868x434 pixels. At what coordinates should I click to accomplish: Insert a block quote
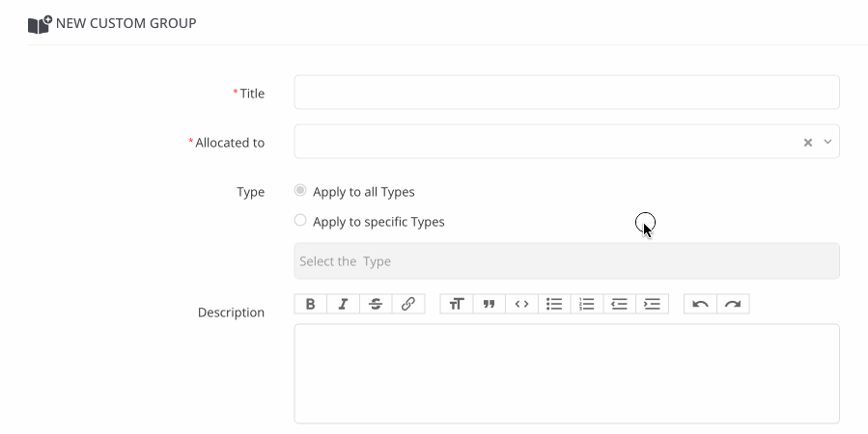click(x=489, y=304)
